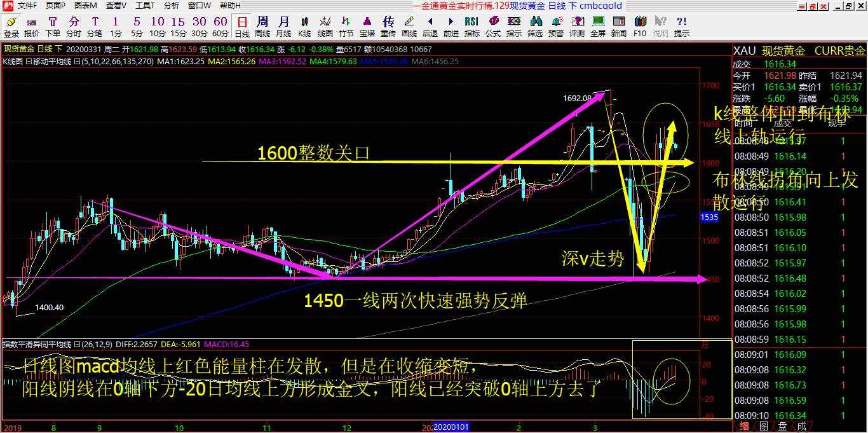Screen dimensions: 868x433
Task: Click the 指示 indication icon
Action: [514, 27]
